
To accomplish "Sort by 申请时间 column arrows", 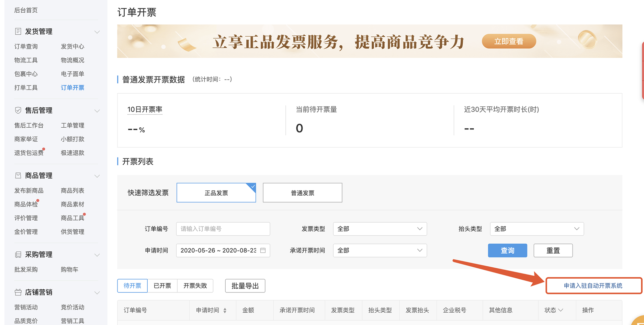I will (x=225, y=311).
